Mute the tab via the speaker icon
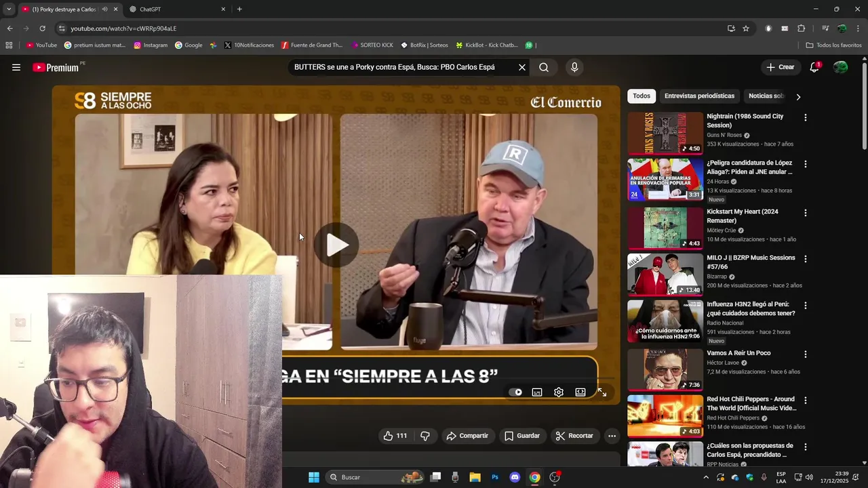This screenshot has width=868, height=488. [x=104, y=9]
